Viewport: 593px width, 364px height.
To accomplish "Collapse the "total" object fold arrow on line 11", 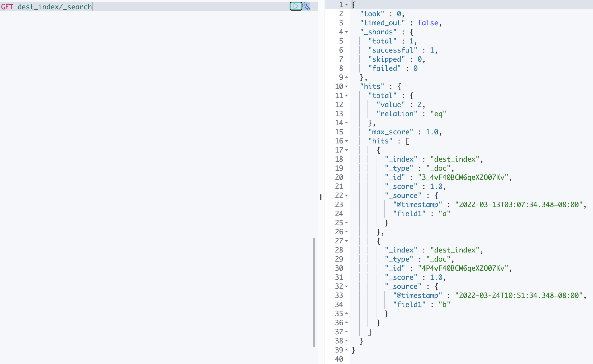I will click(346, 96).
